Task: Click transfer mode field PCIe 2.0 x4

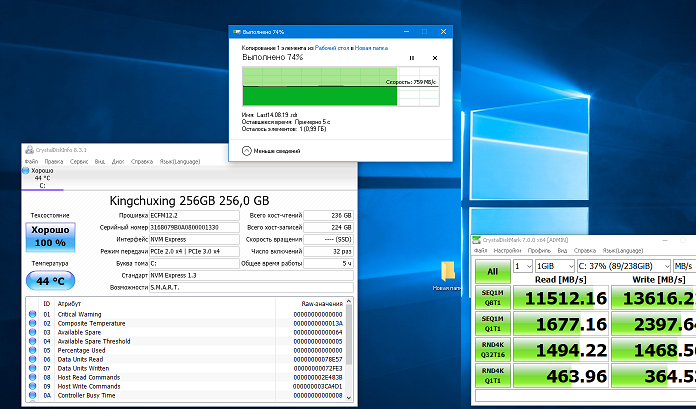Action: point(194,252)
